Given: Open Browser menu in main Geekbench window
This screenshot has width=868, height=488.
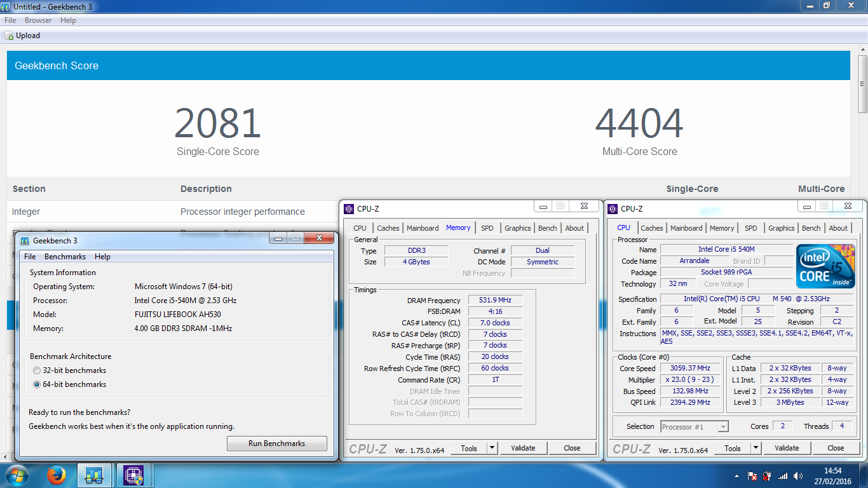Looking at the screenshot, I should (x=38, y=20).
